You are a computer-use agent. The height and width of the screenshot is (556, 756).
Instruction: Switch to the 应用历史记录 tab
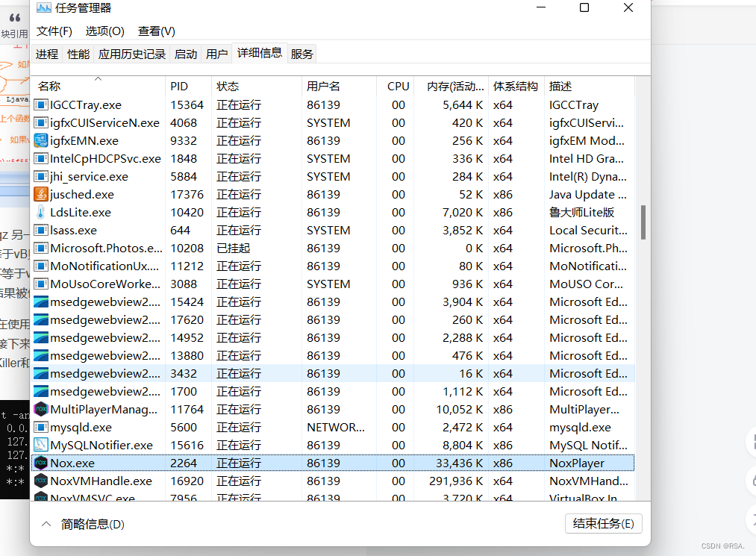[131, 54]
